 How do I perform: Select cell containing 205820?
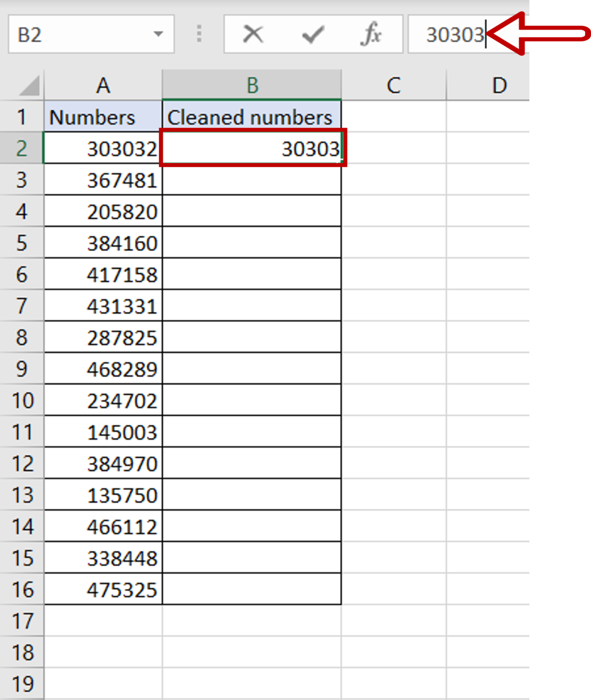pyautogui.click(x=103, y=211)
